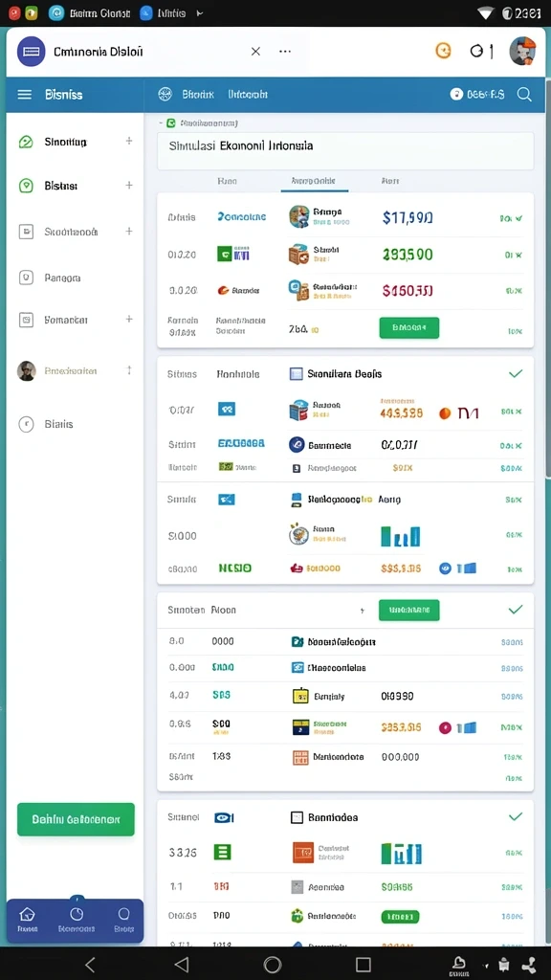Viewport: 551px width, 980px height.
Task: Toggle checkmark on Sronitara Beais section
Action: pyautogui.click(x=516, y=374)
